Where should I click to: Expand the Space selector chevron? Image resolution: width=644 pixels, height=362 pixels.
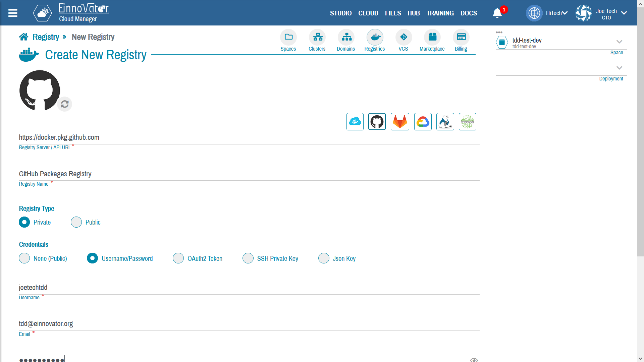tap(620, 42)
